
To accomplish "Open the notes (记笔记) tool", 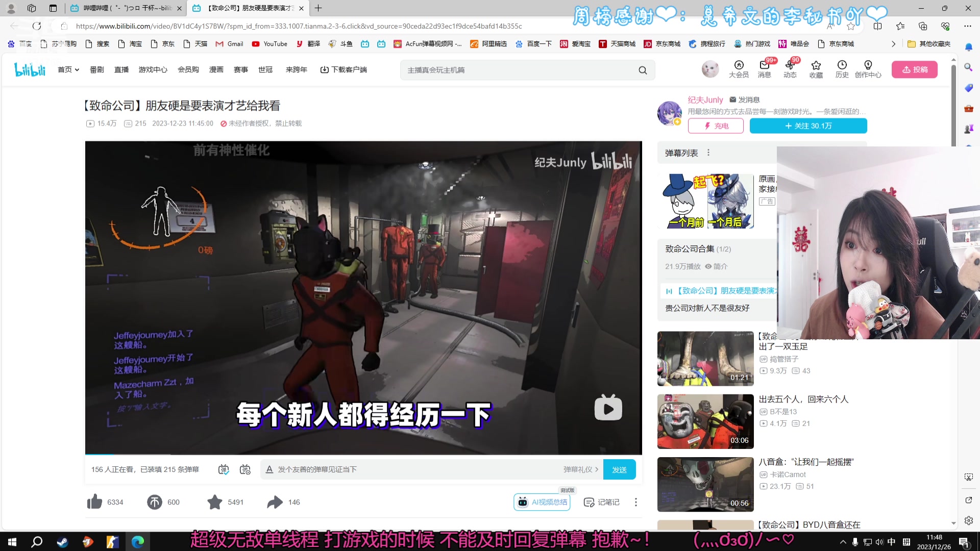I will (601, 502).
